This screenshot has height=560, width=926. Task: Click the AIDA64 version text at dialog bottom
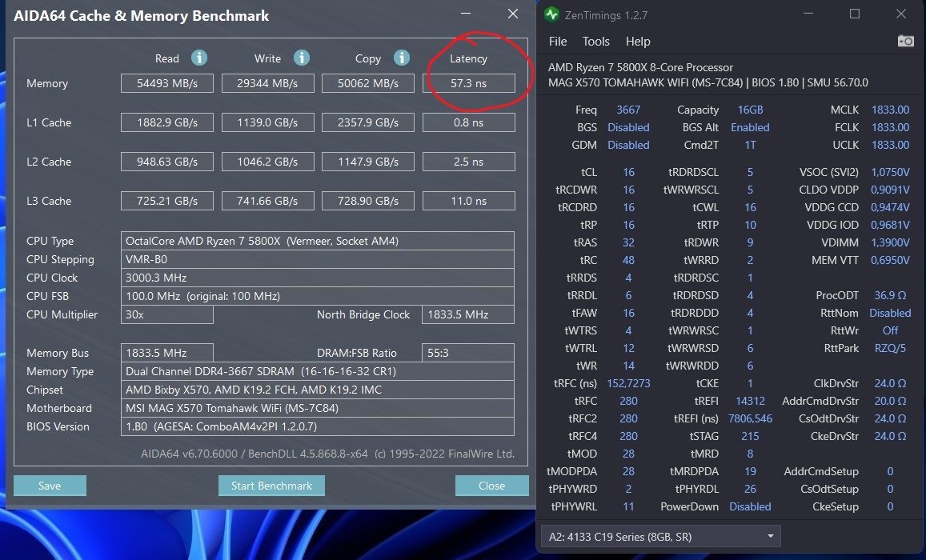327,454
